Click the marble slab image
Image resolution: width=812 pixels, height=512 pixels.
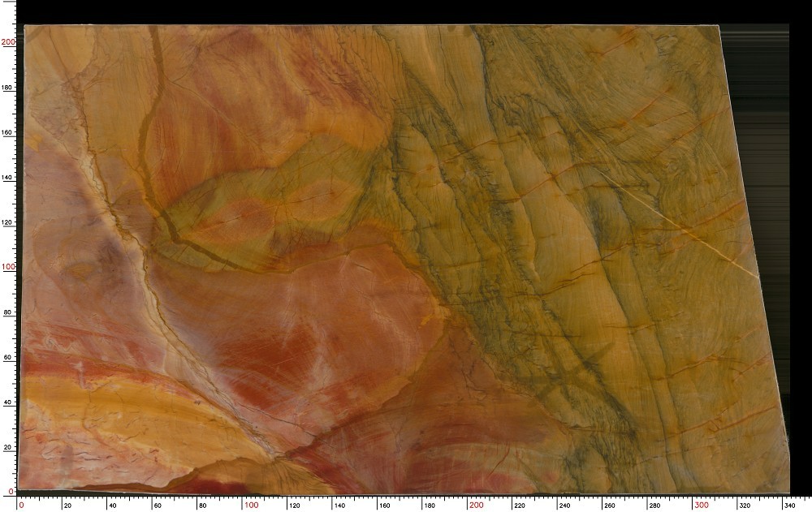click(404, 259)
